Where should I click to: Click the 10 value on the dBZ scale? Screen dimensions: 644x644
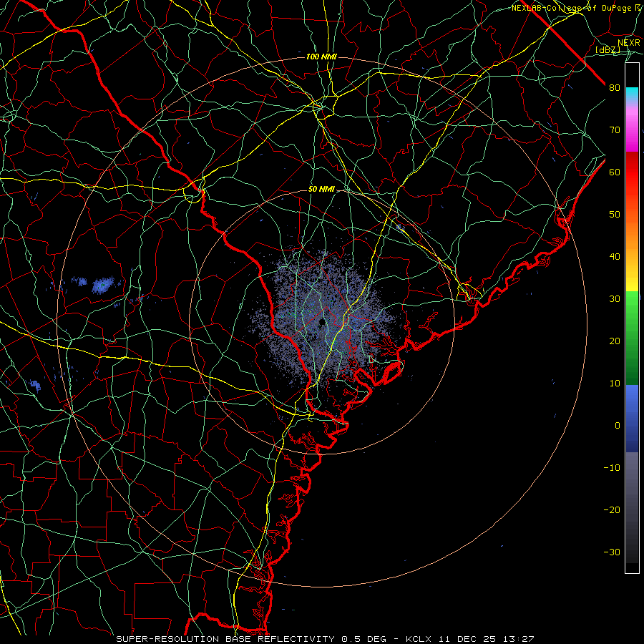(x=615, y=384)
